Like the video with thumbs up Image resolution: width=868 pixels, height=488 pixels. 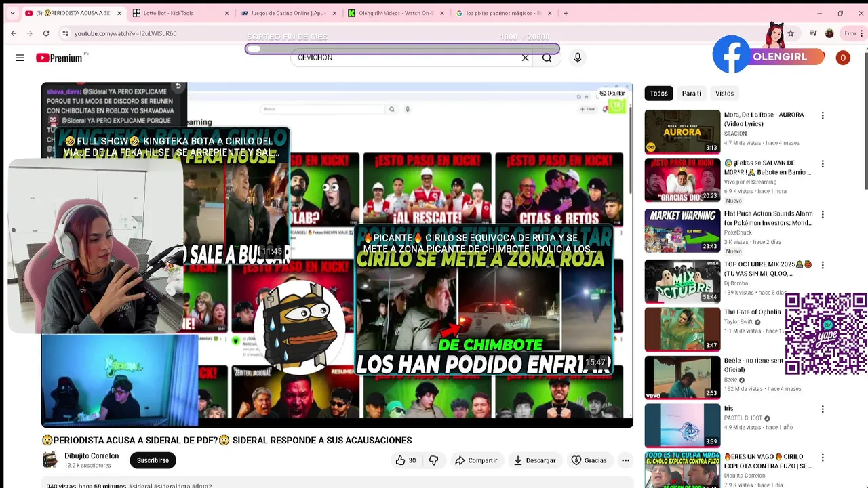point(406,460)
